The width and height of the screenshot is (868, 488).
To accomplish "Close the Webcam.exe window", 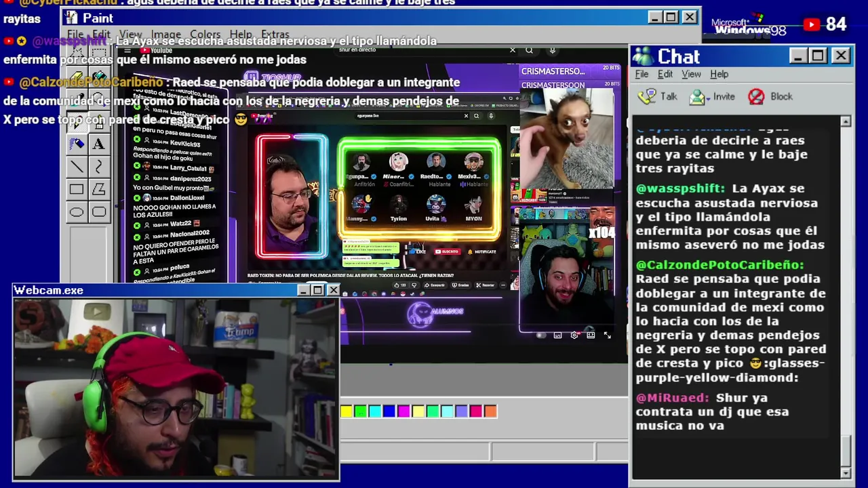I will click(333, 291).
